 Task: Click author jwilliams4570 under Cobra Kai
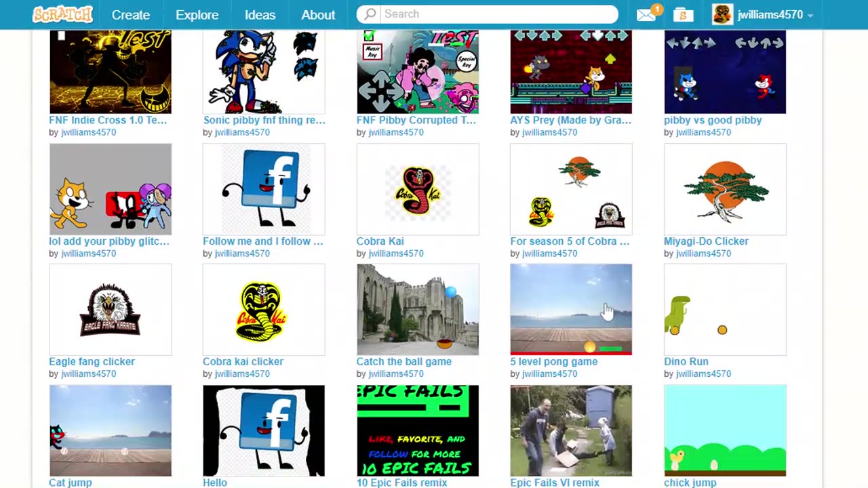pos(396,253)
